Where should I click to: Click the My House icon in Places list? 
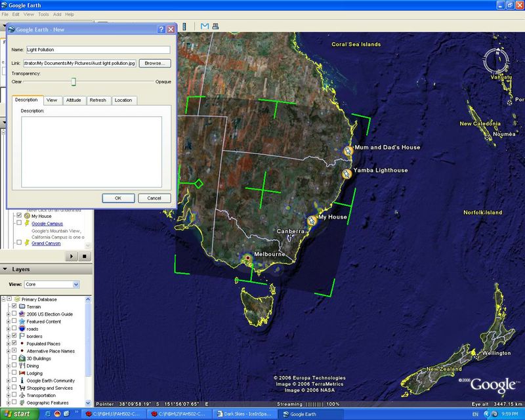click(27, 216)
